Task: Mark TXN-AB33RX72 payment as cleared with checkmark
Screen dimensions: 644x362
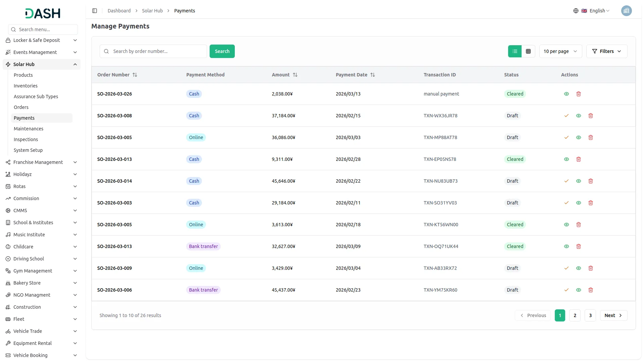Action: pos(566,268)
